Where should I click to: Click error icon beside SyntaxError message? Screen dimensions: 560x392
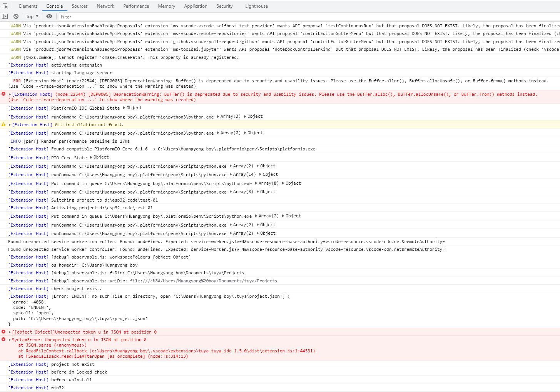(3, 339)
